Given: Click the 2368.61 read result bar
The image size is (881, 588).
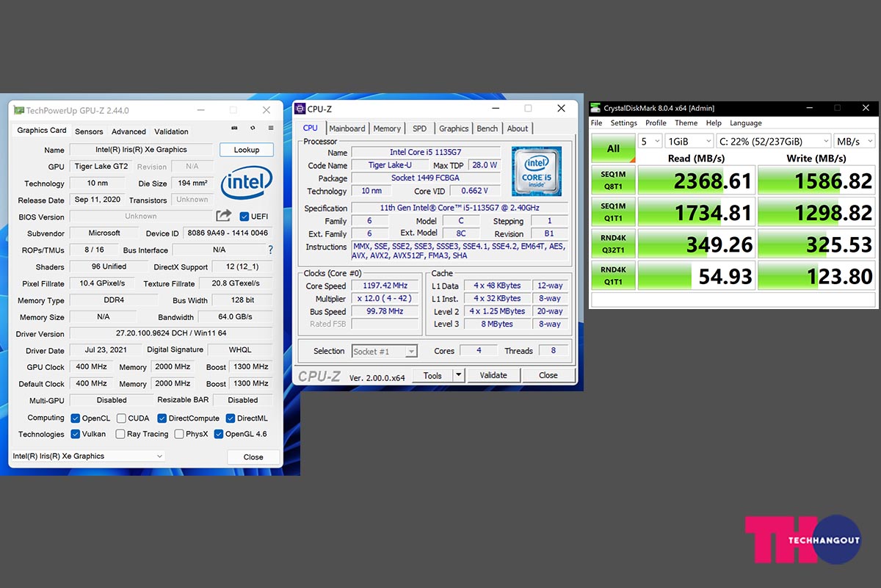Looking at the screenshot, I should point(696,181).
